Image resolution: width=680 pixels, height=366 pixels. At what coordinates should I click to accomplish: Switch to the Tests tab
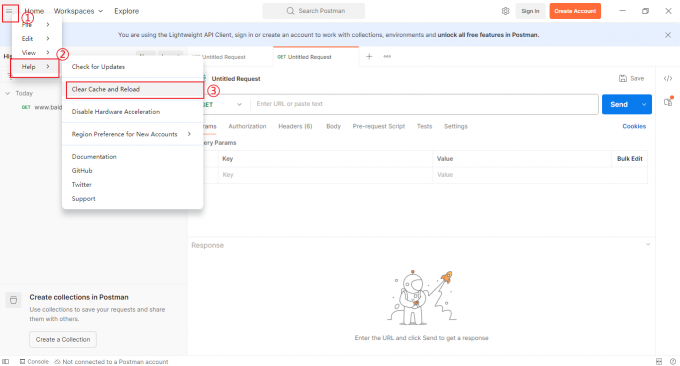[425, 126]
